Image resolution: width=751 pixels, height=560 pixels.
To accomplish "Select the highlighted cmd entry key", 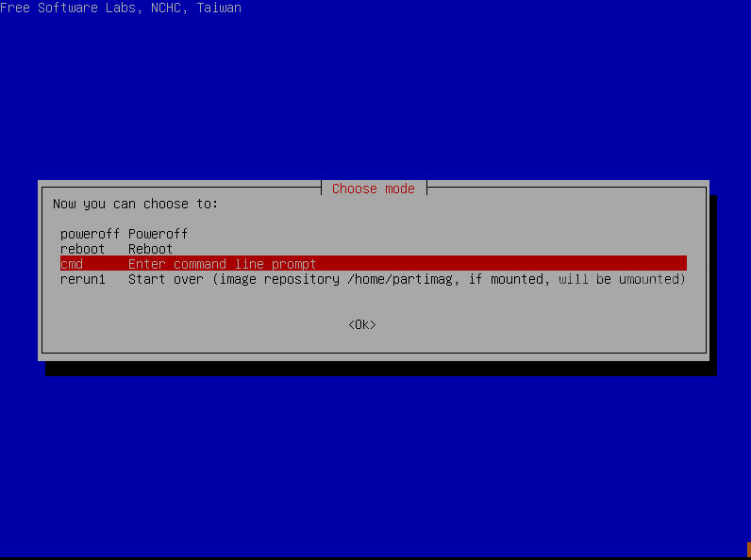I will pyautogui.click(x=72, y=264).
